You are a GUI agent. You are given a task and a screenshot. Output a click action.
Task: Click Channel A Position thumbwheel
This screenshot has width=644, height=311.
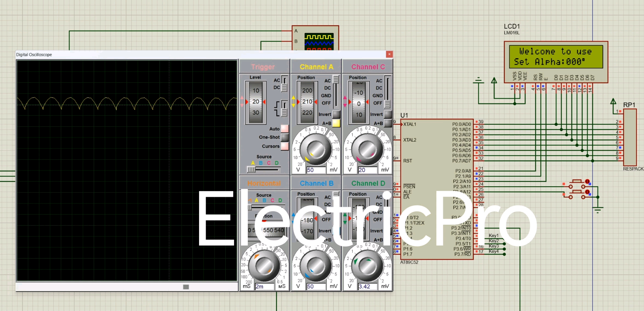click(x=307, y=102)
